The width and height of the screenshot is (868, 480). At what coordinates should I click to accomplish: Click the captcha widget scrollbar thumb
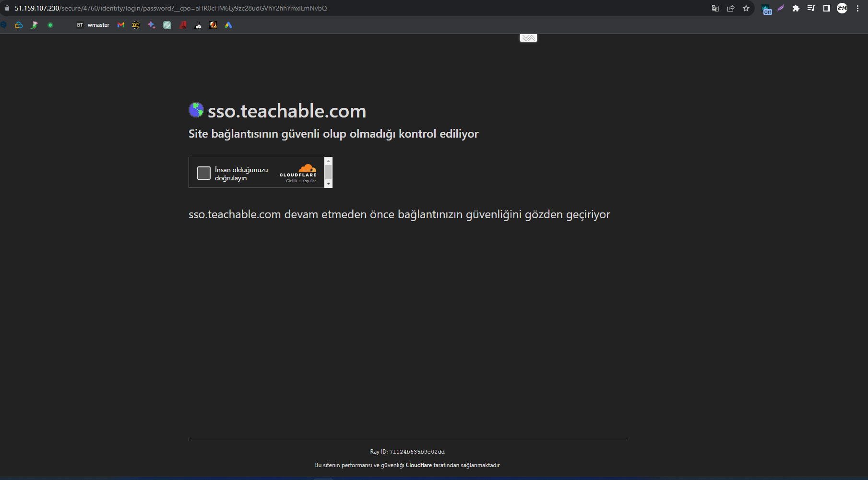point(329,172)
